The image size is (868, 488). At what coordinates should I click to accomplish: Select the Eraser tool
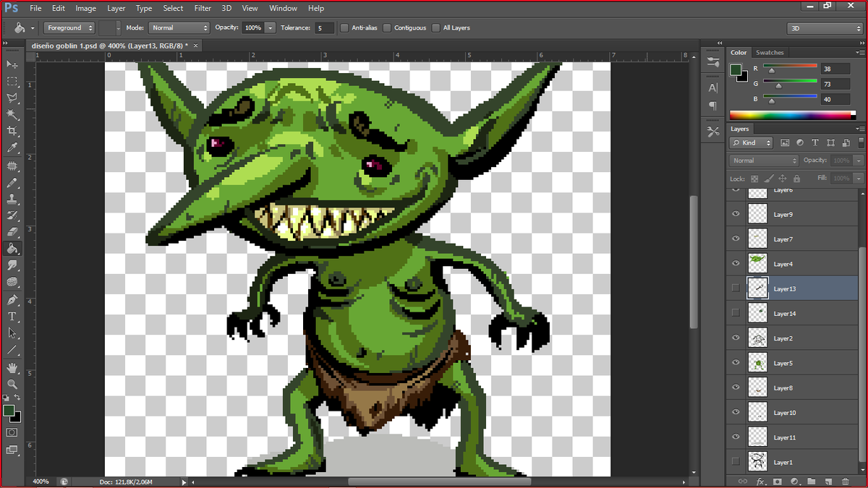[12, 232]
